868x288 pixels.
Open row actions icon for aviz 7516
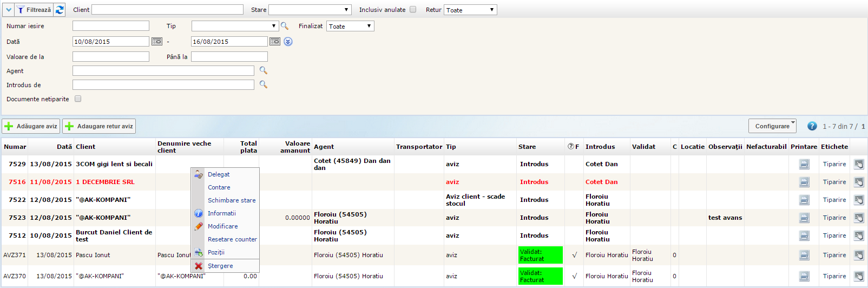(x=859, y=182)
